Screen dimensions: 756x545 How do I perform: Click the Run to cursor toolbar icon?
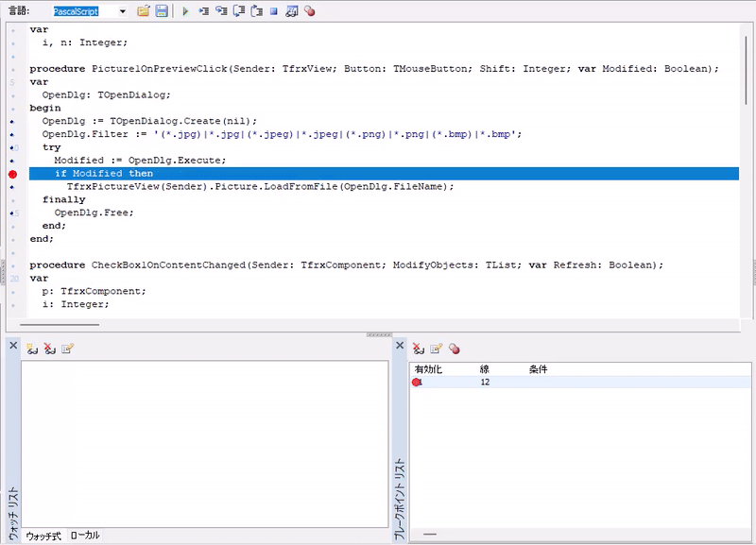click(203, 11)
